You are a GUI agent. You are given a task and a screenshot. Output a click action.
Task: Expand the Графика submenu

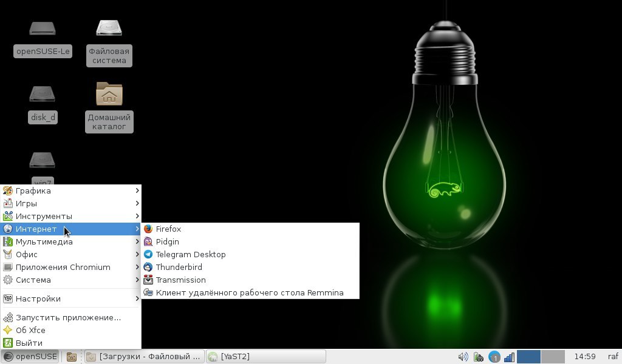point(71,190)
